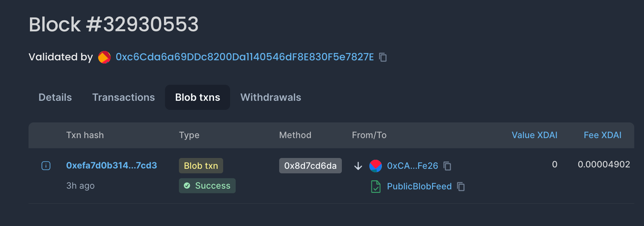Select the Withdrawals tab
Image resolution: width=644 pixels, height=226 pixels.
pyautogui.click(x=270, y=97)
